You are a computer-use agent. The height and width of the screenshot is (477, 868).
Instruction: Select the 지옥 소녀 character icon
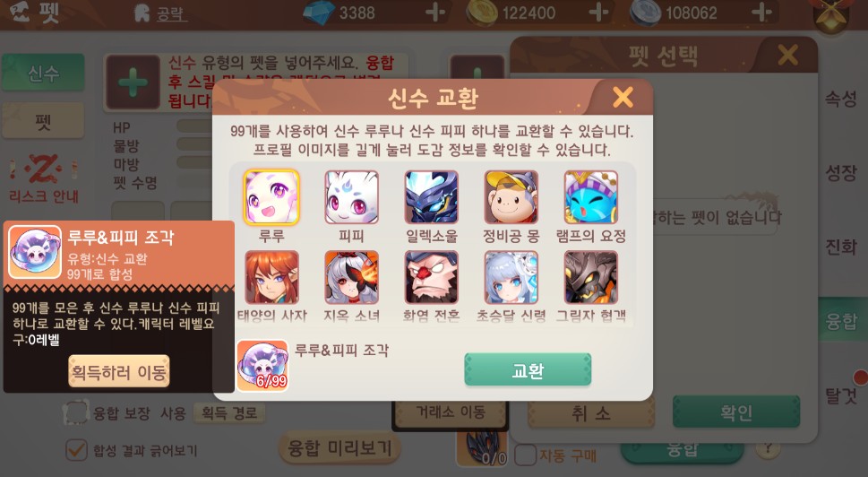(x=351, y=277)
